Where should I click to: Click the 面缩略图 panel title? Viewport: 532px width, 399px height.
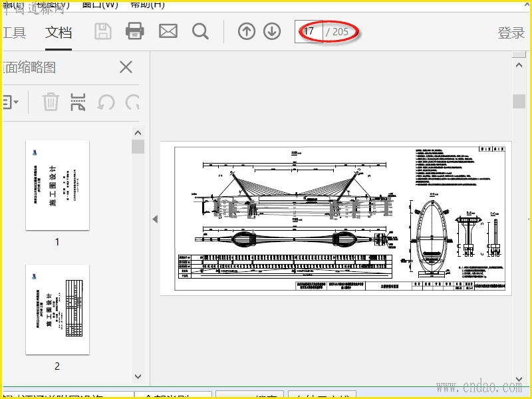click(x=29, y=67)
